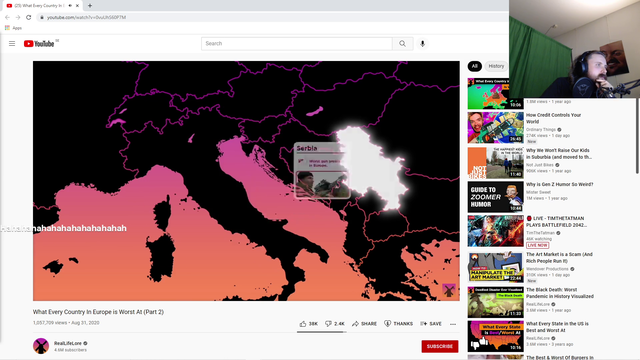Click the Serbia info card in video
640x360 pixels.
[322, 171]
